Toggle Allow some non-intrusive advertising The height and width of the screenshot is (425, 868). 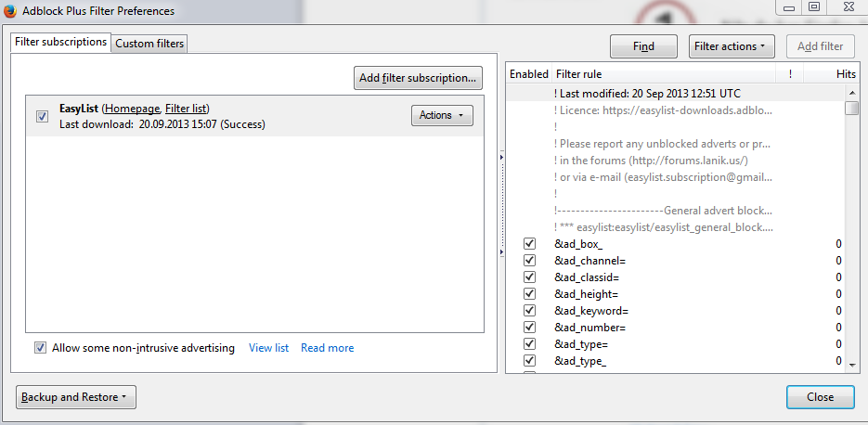41,348
